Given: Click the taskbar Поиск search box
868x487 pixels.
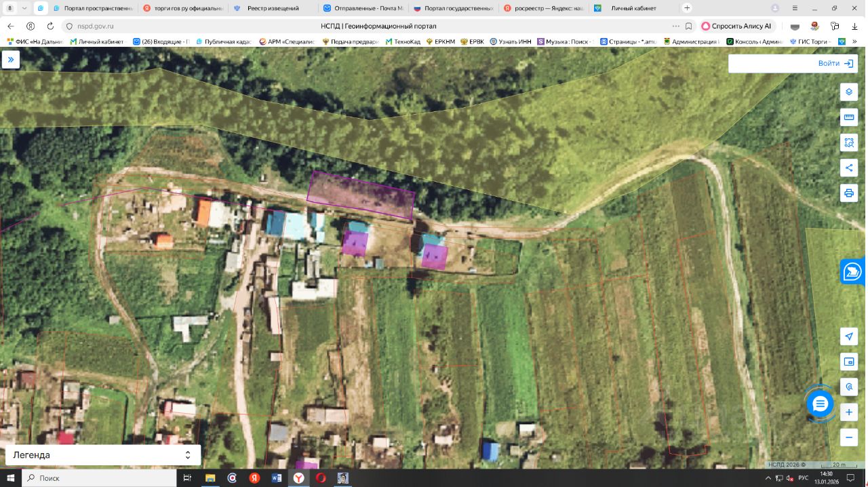Looking at the screenshot, I should click(x=99, y=478).
